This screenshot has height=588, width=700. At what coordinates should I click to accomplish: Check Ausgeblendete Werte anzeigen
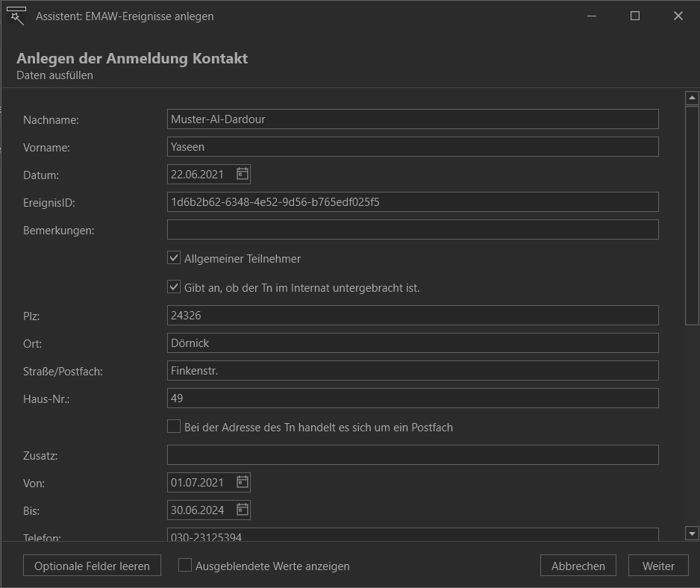[185, 565]
